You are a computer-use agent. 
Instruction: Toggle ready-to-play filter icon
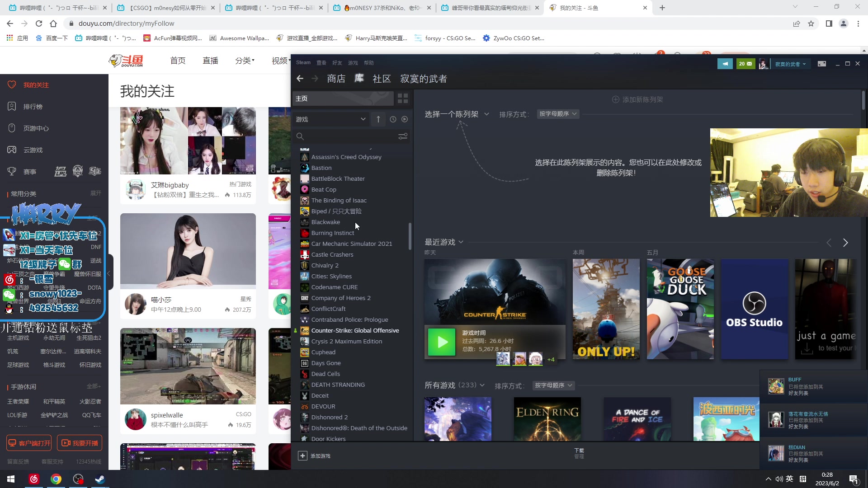[405, 119]
